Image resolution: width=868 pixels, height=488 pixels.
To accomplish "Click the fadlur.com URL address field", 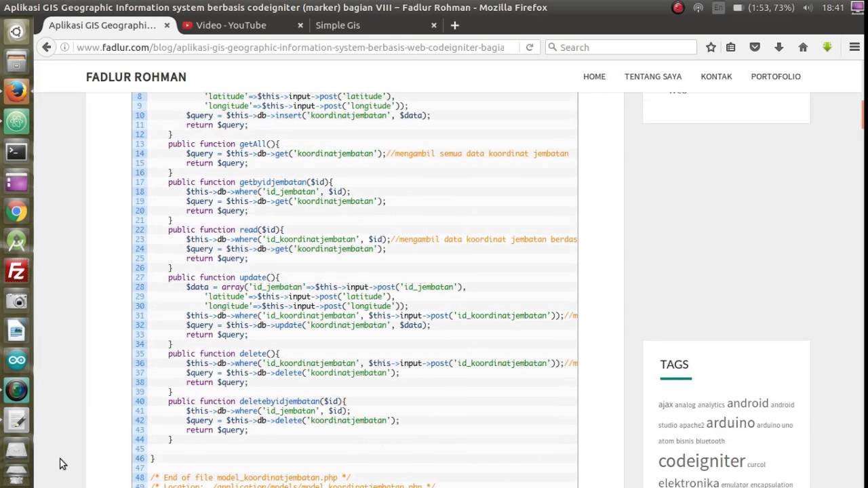I will pyautogui.click(x=290, y=47).
